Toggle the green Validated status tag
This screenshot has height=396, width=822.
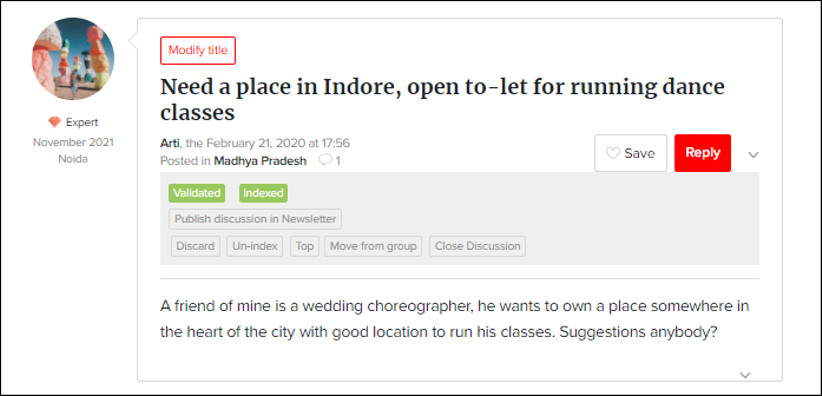pos(197,193)
